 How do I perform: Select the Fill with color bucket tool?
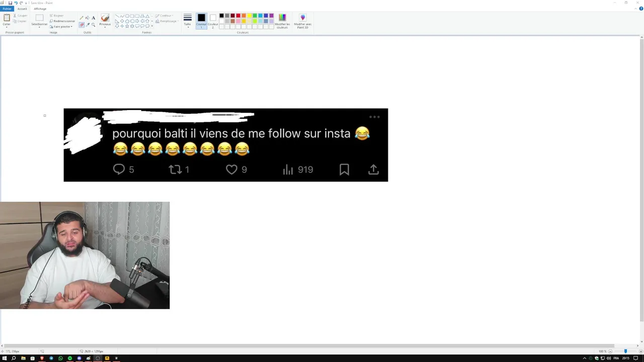point(88,18)
